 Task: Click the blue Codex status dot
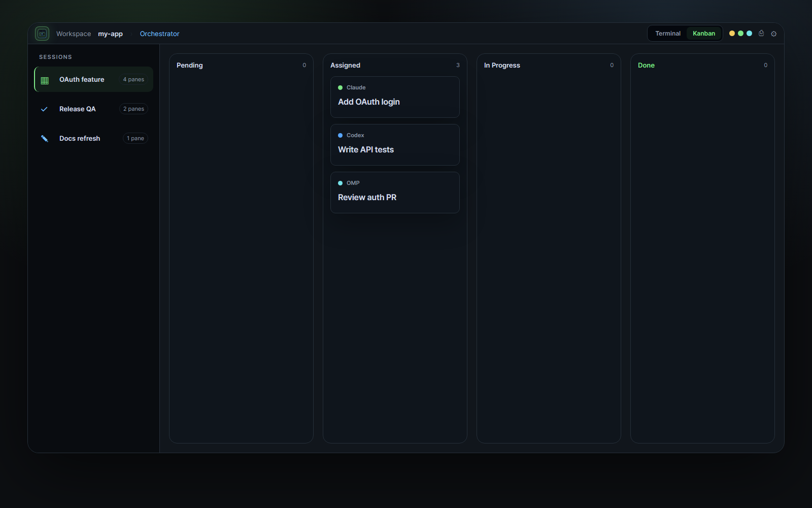click(341, 136)
